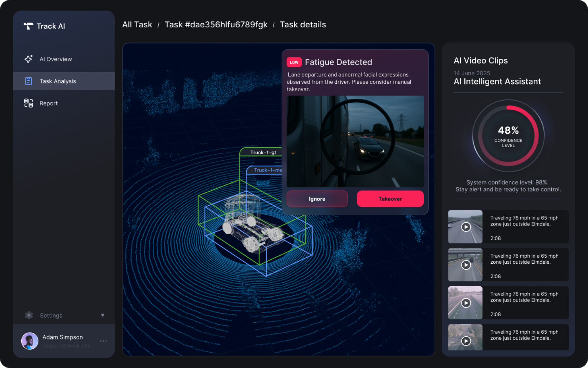Click the 14 June 2025 date
This screenshot has width=588, height=368.
472,73
